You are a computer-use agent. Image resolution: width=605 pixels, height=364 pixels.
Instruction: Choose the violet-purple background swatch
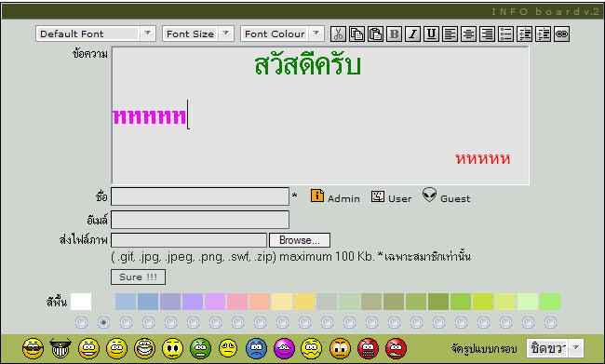click(x=193, y=302)
